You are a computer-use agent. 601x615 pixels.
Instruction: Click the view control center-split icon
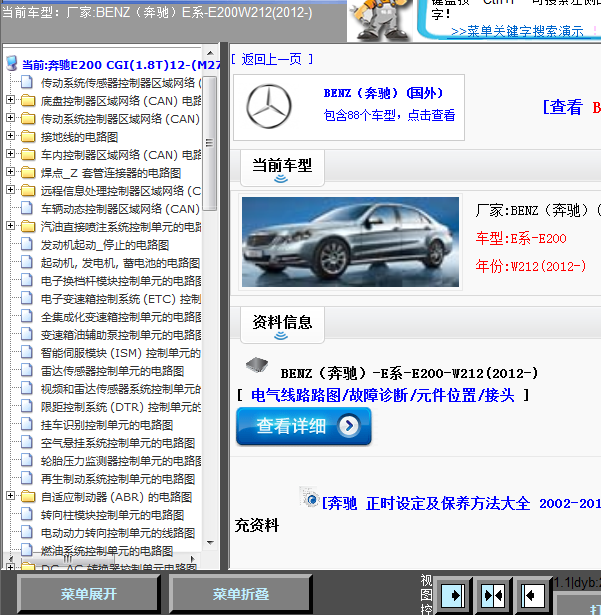coord(493,596)
